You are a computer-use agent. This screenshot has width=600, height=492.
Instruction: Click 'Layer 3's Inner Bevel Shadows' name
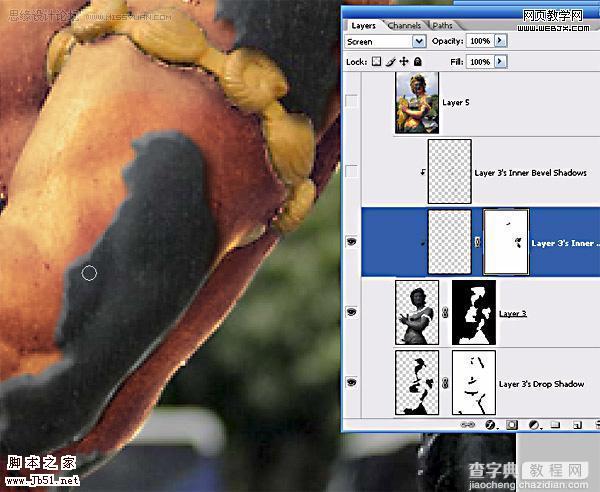[530, 173]
